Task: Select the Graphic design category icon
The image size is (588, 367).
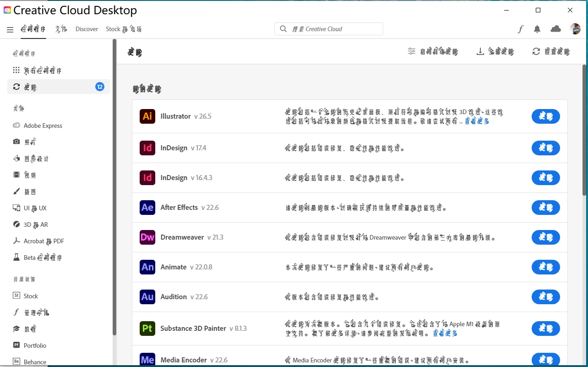Action: tap(16, 159)
